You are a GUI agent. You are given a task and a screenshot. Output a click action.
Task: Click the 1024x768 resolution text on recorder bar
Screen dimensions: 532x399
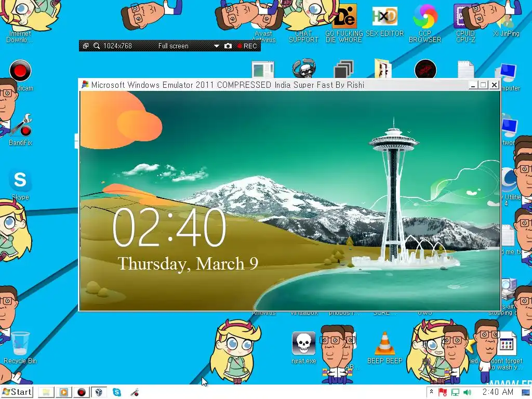(x=117, y=46)
